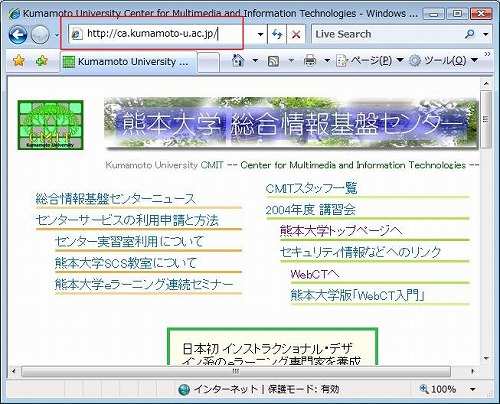
Task: Click the horizontal scrollbar thumb
Action: [x=236, y=371]
